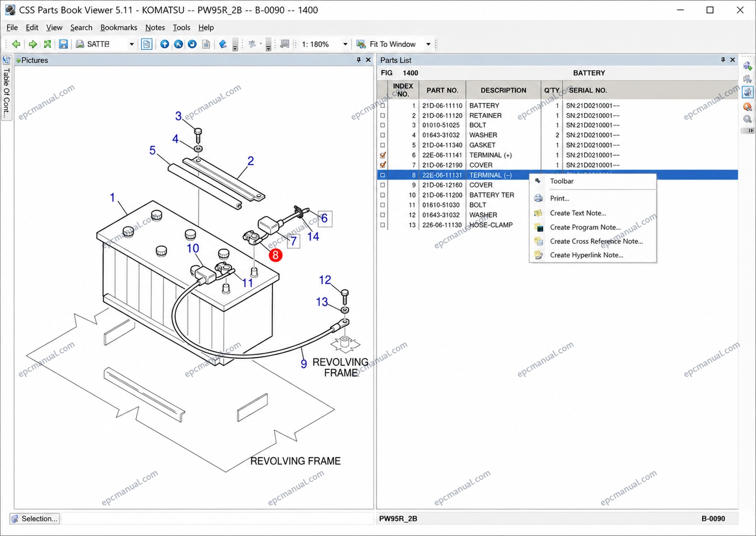
Task: Expand toolbar overflow after the eraser icon
Action: click(235, 45)
